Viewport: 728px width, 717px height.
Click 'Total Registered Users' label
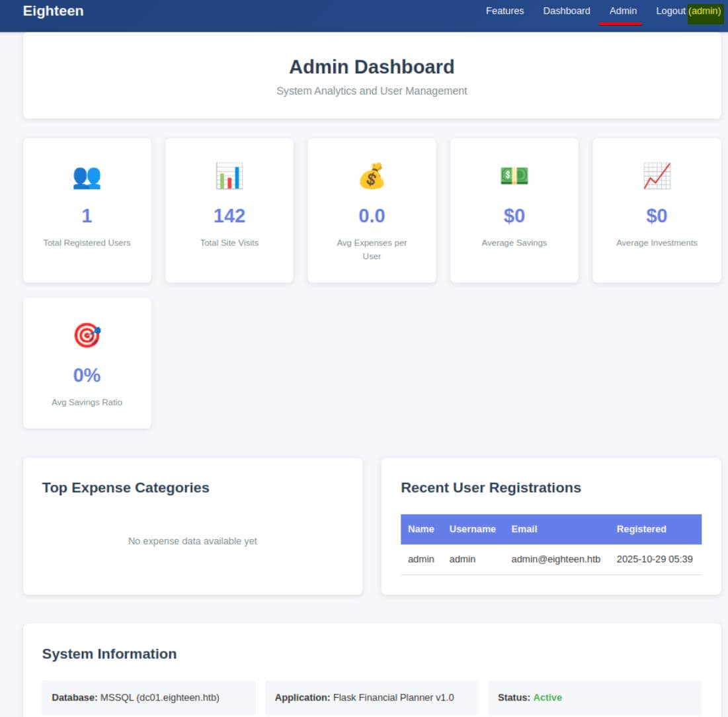(87, 243)
